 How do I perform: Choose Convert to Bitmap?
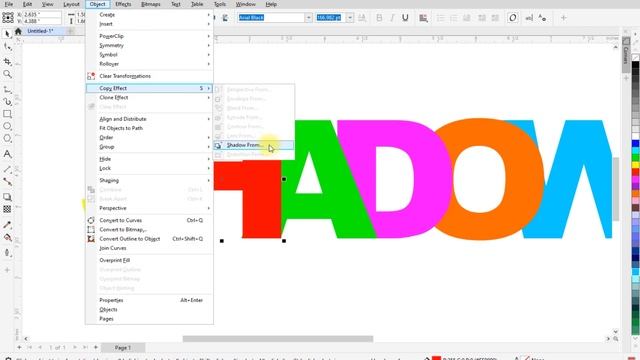tap(149, 229)
